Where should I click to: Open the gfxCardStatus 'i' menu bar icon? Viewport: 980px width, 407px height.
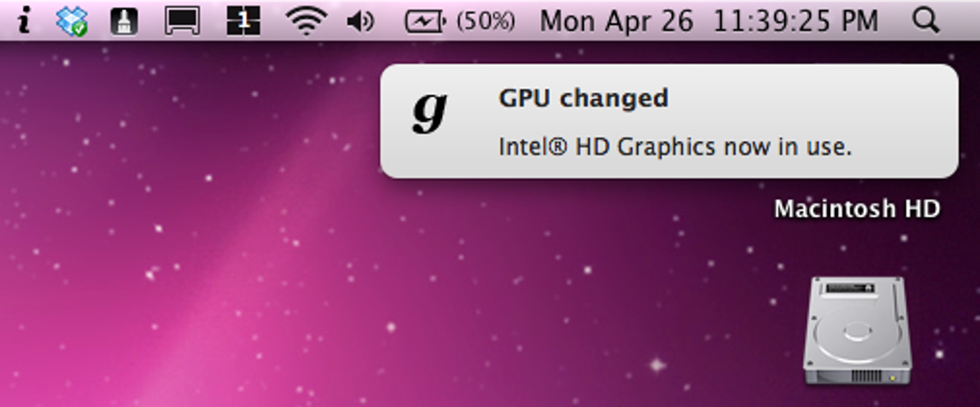[24, 20]
